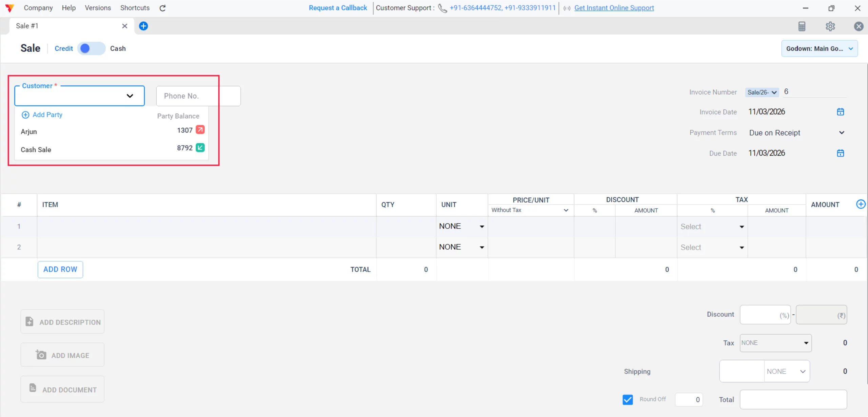The image size is (868, 417).
Task: Click green payable arrow beside Cash Sale
Action: tap(200, 147)
